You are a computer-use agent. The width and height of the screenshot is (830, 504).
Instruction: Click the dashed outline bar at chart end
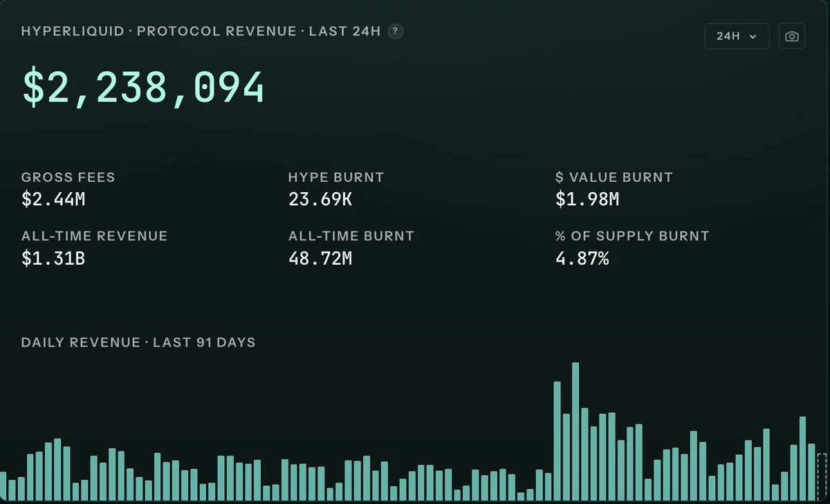[822, 477]
